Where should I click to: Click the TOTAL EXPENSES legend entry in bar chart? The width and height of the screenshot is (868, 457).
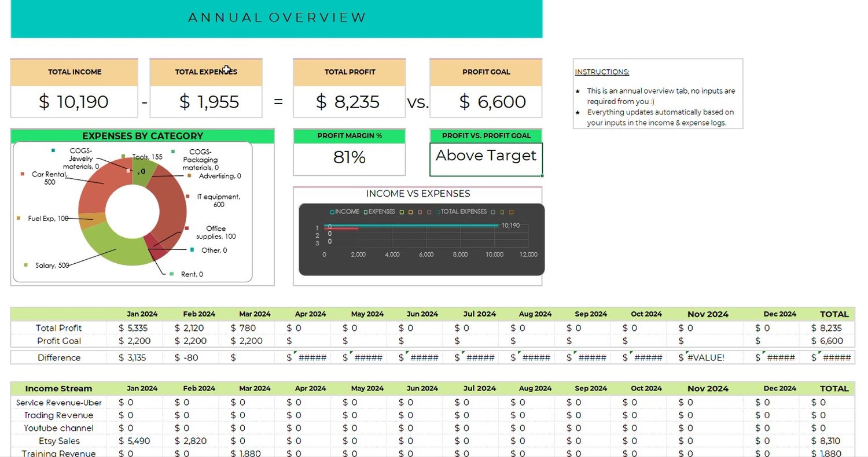click(461, 212)
